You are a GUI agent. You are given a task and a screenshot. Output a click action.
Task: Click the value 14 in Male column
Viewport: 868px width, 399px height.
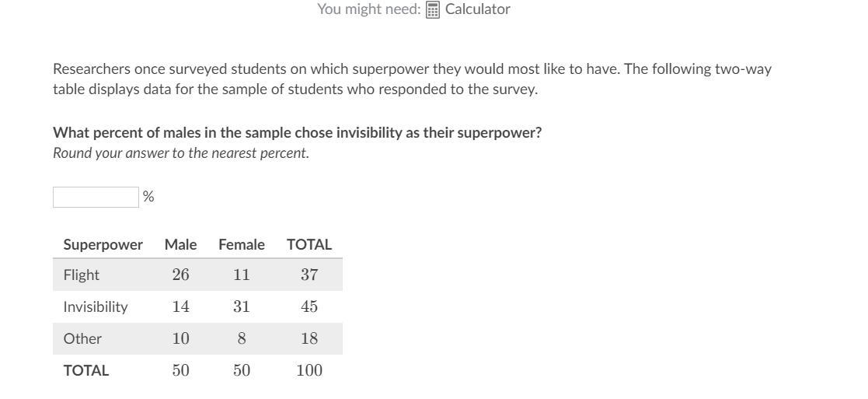coord(180,306)
